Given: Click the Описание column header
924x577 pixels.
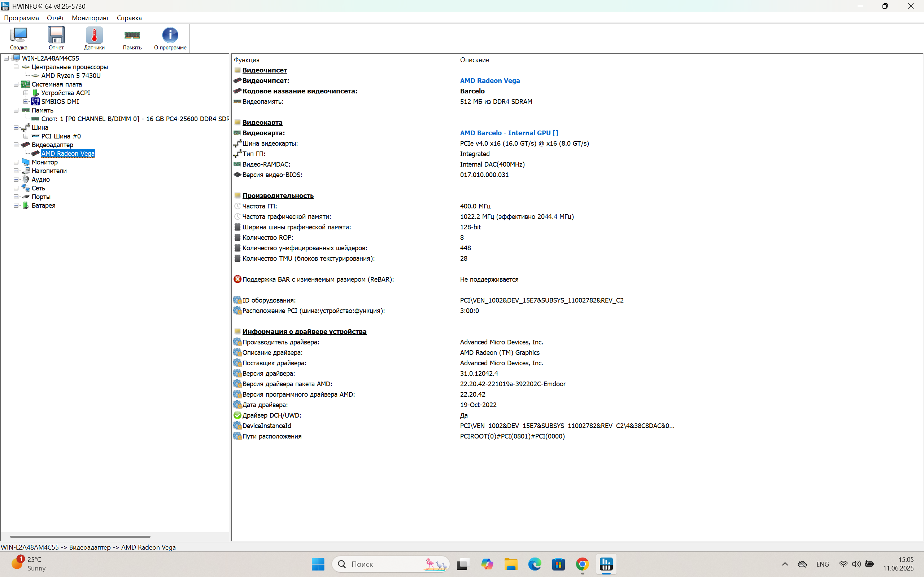Looking at the screenshot, I should (x=474, y=60).
